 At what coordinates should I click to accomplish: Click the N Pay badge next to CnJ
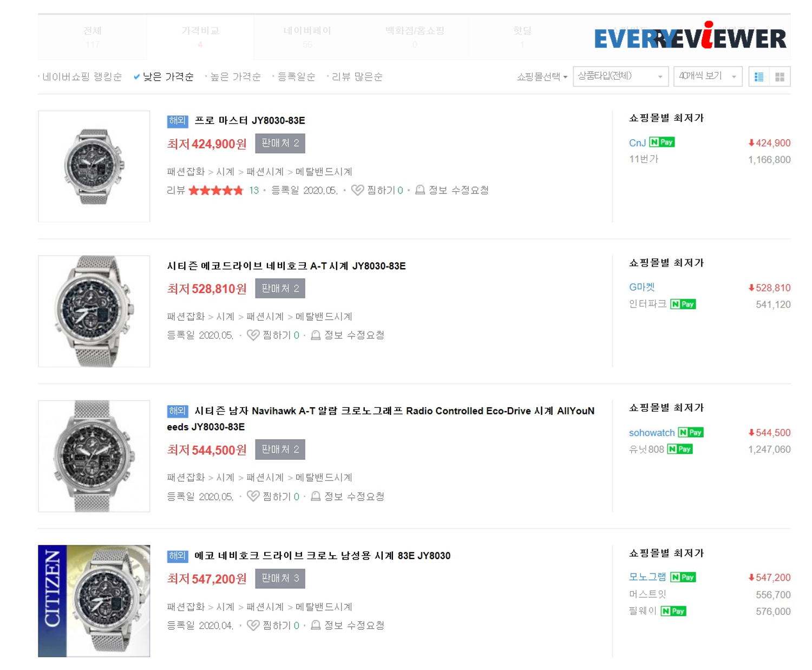click(x=662, y=142)
